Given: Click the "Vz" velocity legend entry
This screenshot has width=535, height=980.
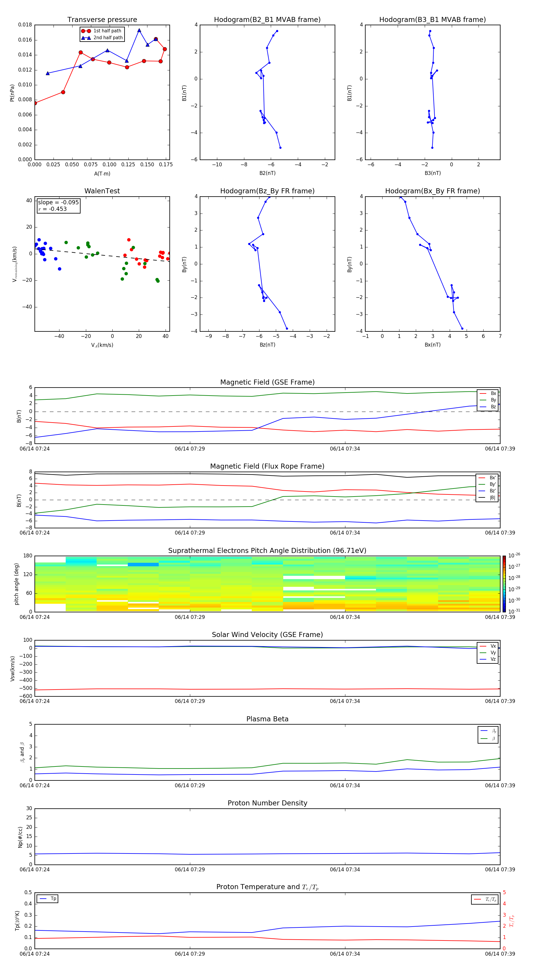Looking at the screenshot, I should 488,659.
